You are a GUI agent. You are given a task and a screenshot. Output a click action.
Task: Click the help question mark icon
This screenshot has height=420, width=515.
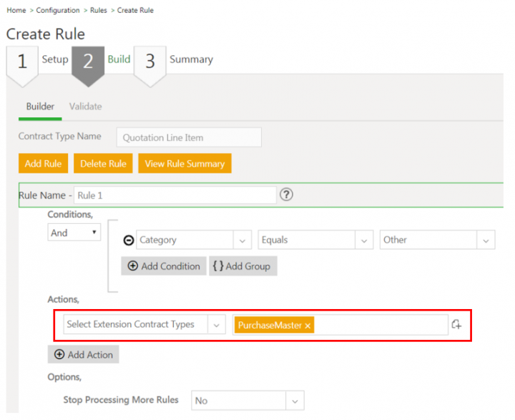(286, 195)
